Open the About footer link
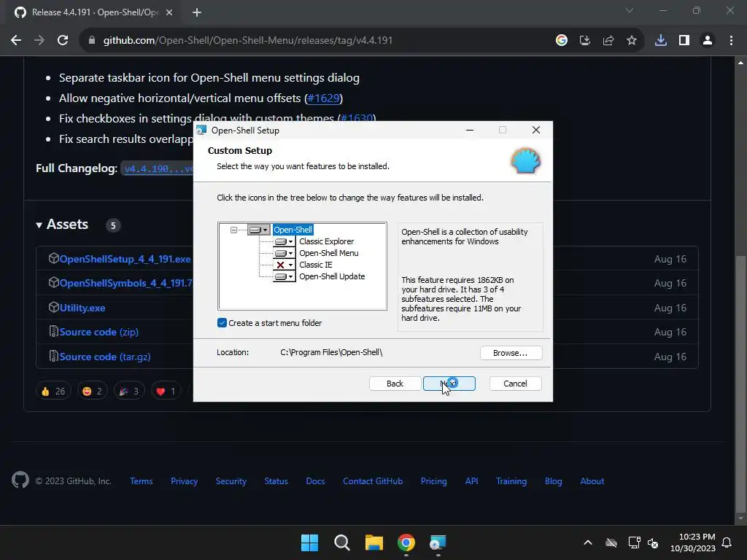Image resolution: width=747 pixels, height=560 pixels. [x=592, y=481]
